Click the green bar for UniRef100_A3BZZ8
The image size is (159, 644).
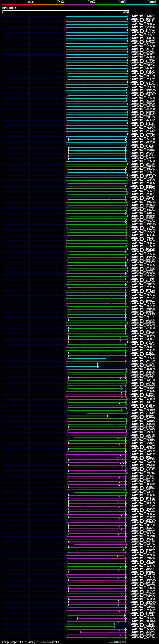(91, 624)
